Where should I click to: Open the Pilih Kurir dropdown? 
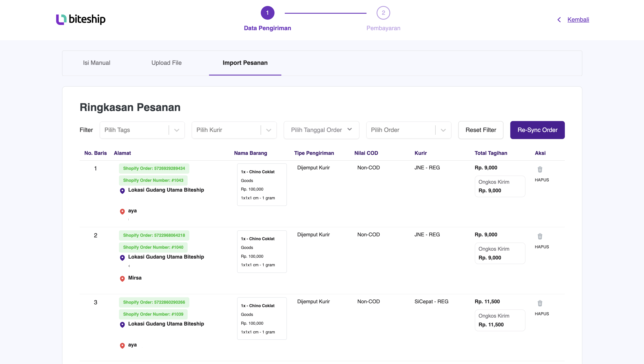coord(234,130)
